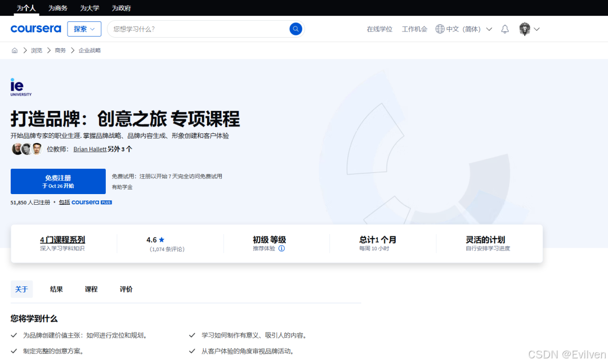Screen dimensions: 608x364
Task: Click the 商务 breadcrumb
Action: click(60, 51)
